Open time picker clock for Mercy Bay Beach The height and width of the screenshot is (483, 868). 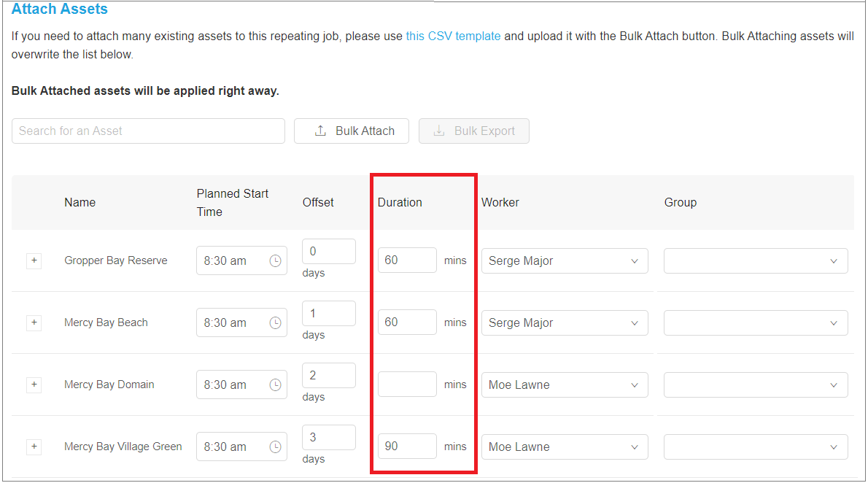tap(275, 323)
